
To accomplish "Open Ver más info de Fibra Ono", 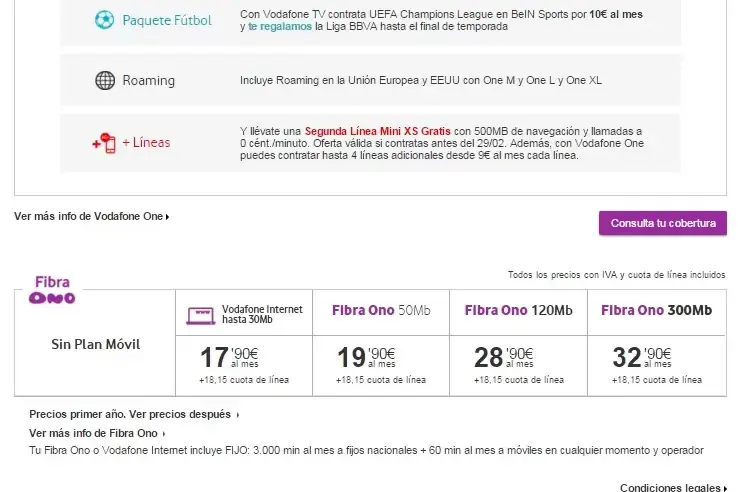I will click(x=96, y=433).
